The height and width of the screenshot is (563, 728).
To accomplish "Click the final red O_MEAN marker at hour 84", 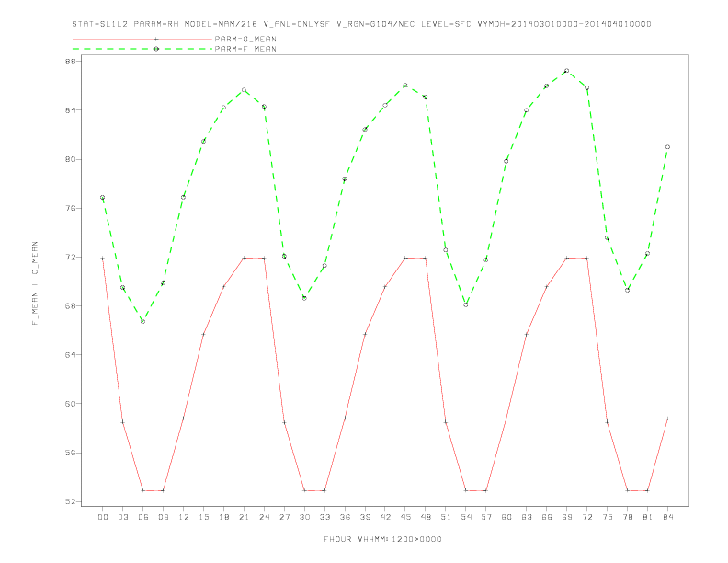I will point(667,419).
